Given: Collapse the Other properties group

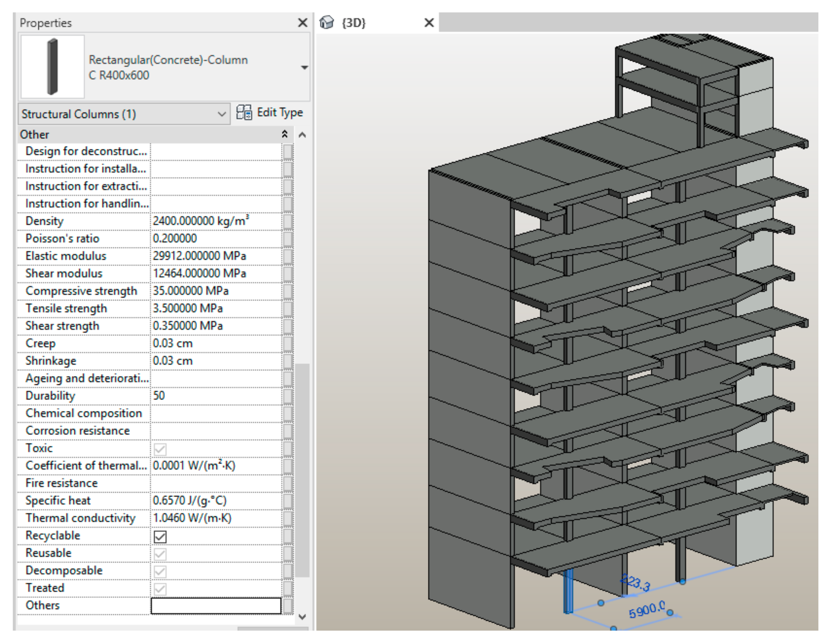Looking at the screenshot, I should (285, 134).
